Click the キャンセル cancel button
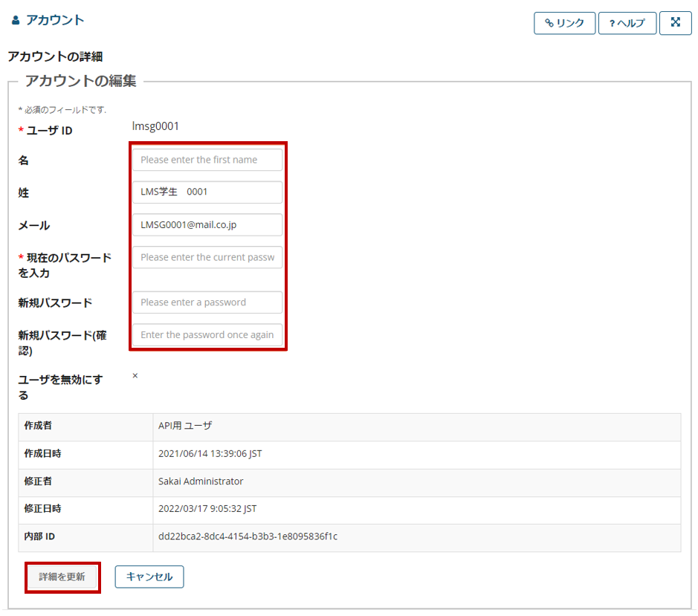The image size is (698, 616). (149, 577)
